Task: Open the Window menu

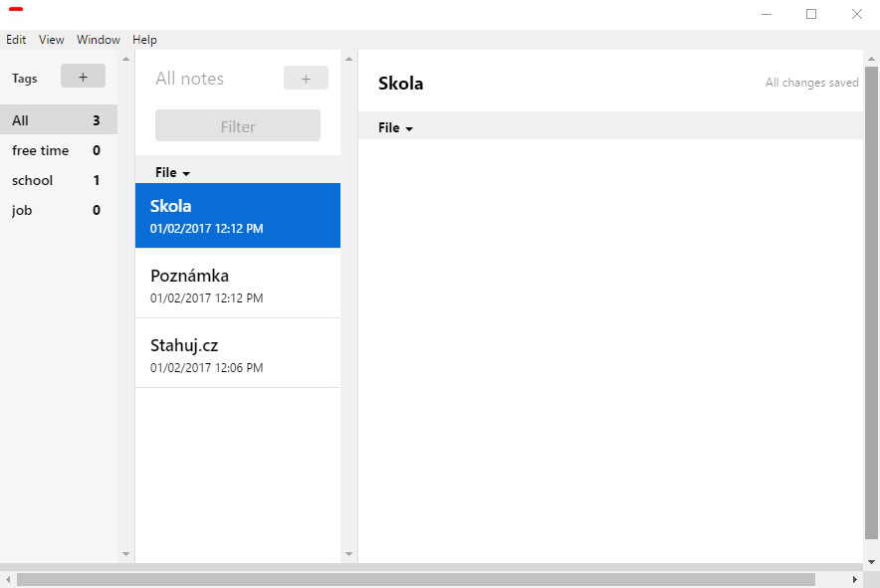Action: pos(99,40)
